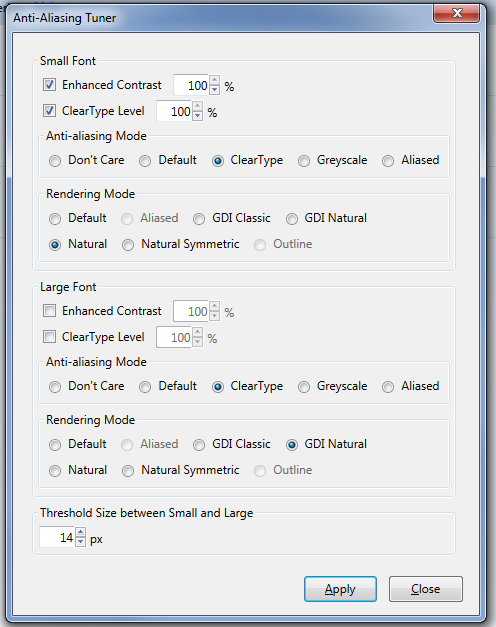The height and width of the screenshot is (627, 496).
Task: Select Aliased anti-aliasing mode for Small Font
Action: (388, 161)
